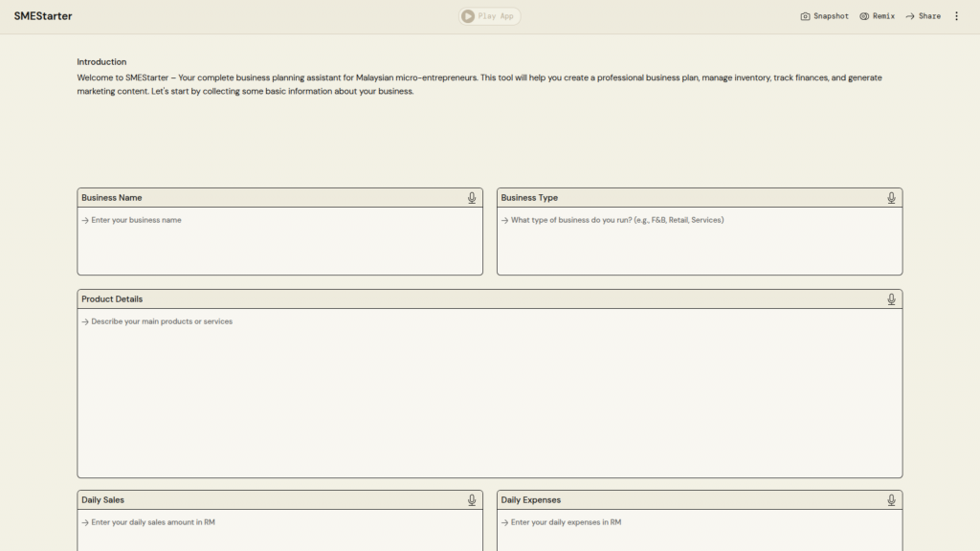Click the Snapshot camera icon
This screenshot has width=980, height=551.
click(x=805, y=16)
